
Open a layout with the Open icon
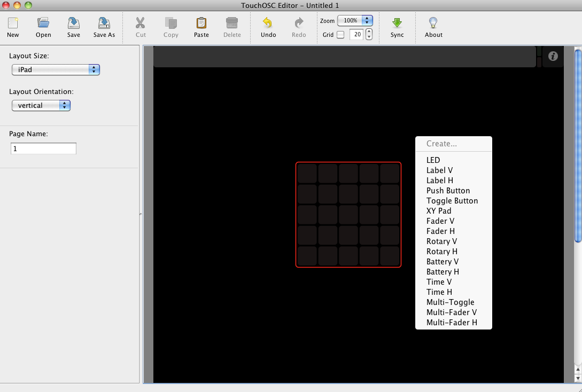tap(43, 23)
